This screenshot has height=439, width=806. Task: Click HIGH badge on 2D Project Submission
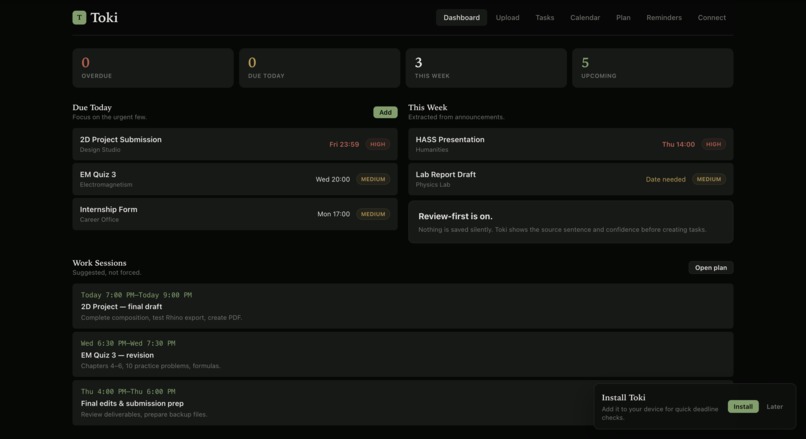(x=378, y=144)
